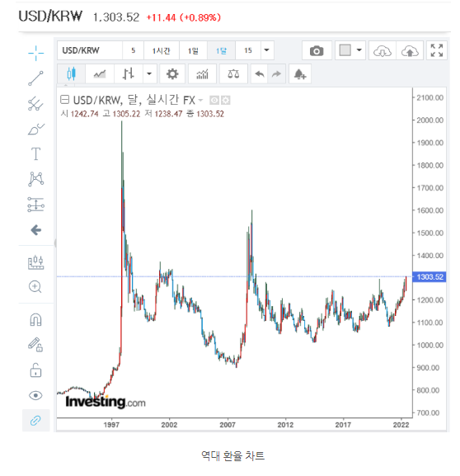
Task: Select the pitchfork drawing tool
Action: 35,103
